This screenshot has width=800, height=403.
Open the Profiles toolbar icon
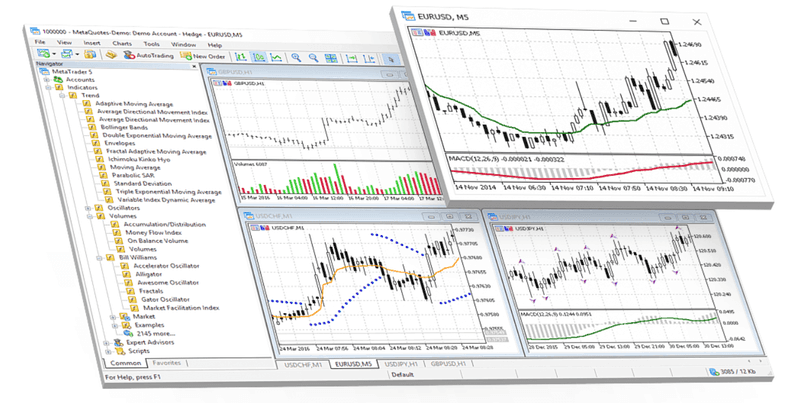tap(66, 54)
